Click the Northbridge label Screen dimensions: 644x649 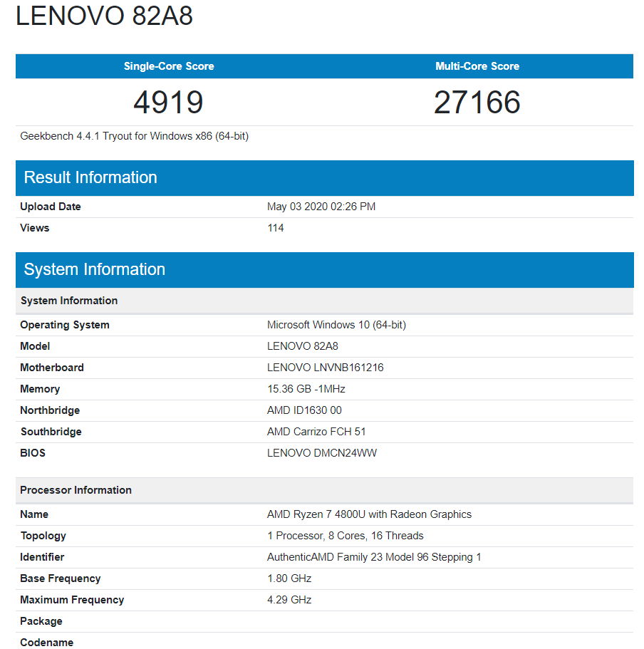coord(50,410)
